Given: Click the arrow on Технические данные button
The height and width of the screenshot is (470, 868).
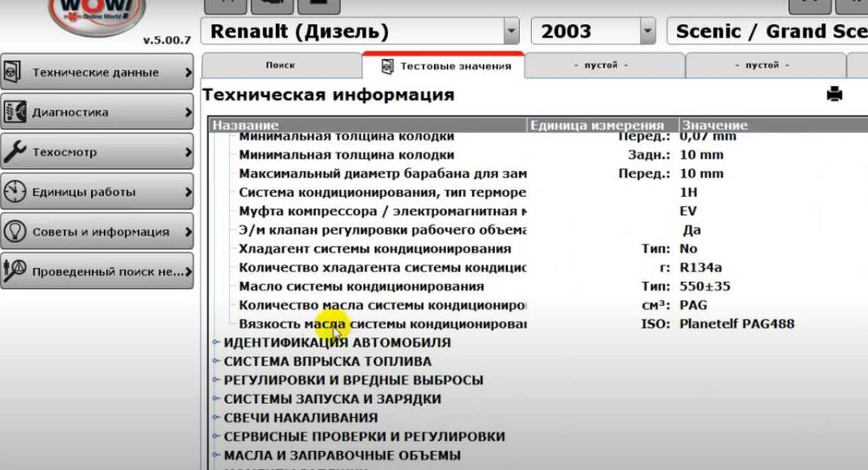Looking at the screenshot, I should (188, 72).
